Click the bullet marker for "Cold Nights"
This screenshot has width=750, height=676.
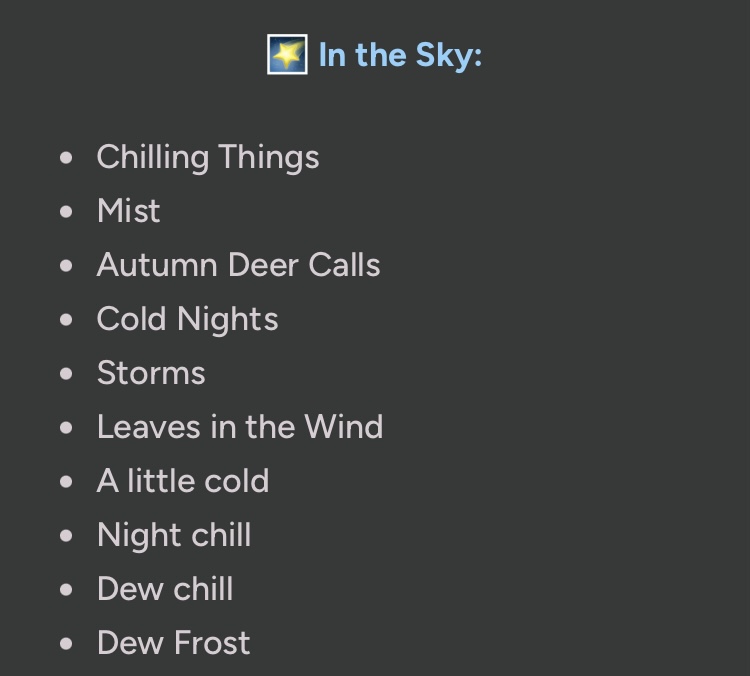pyautogui.click(x=67, y=320)
